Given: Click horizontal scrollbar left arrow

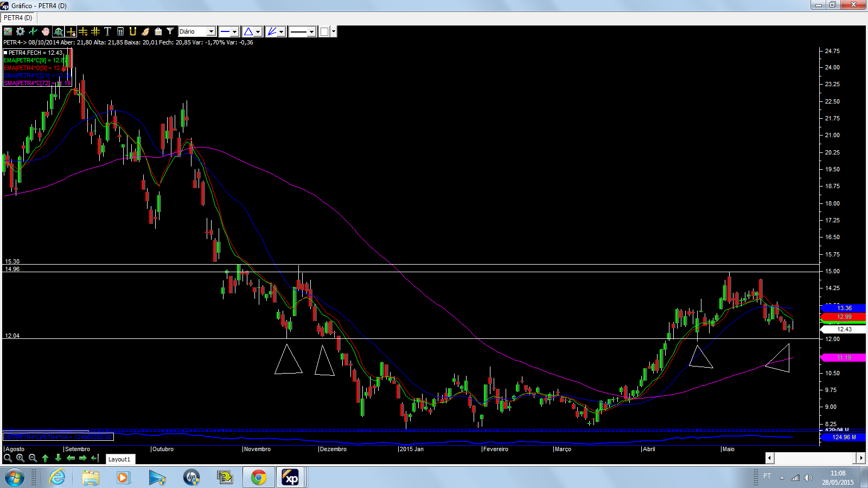Looking at the screenshot, I should tap(769, 458).
